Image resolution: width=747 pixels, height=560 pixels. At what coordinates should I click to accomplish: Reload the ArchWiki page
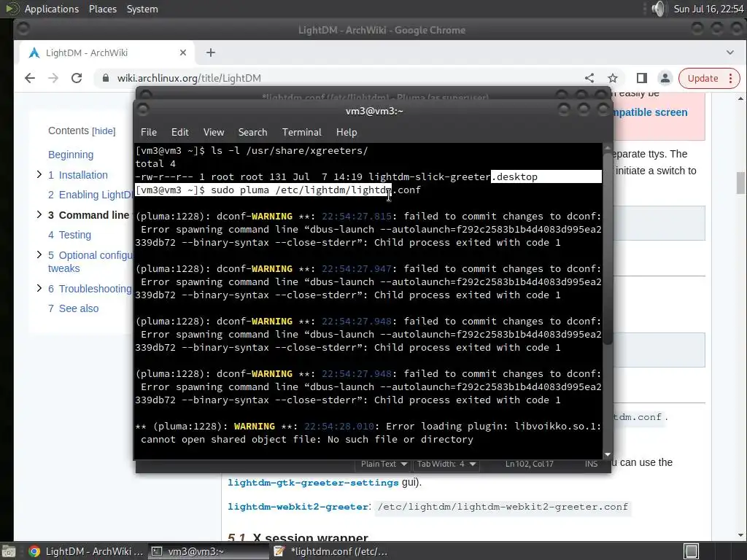(77, 78)
